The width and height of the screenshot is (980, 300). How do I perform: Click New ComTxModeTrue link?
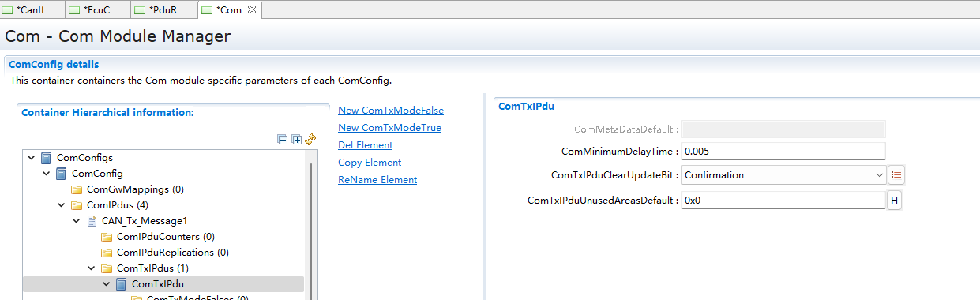(389, 128)
